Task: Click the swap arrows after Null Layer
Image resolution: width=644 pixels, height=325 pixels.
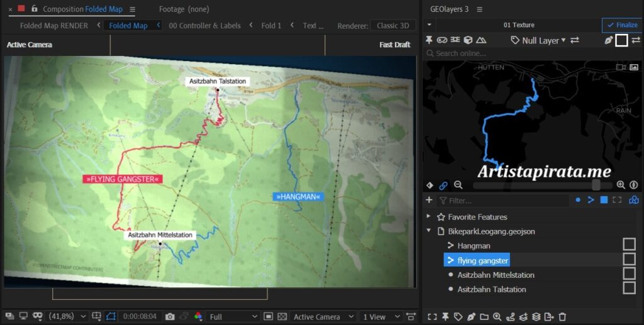Action: pos(575,40)
